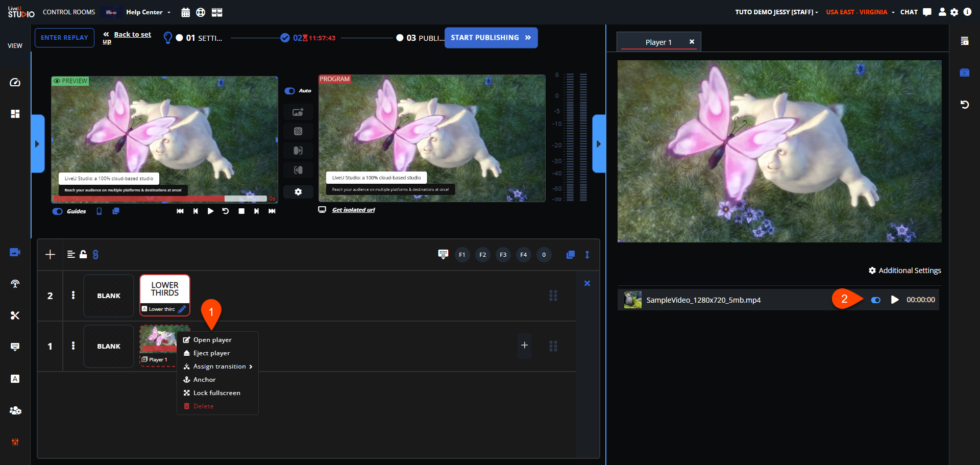
Task: Click the Get isolated url link
Action: pos(353,210)
